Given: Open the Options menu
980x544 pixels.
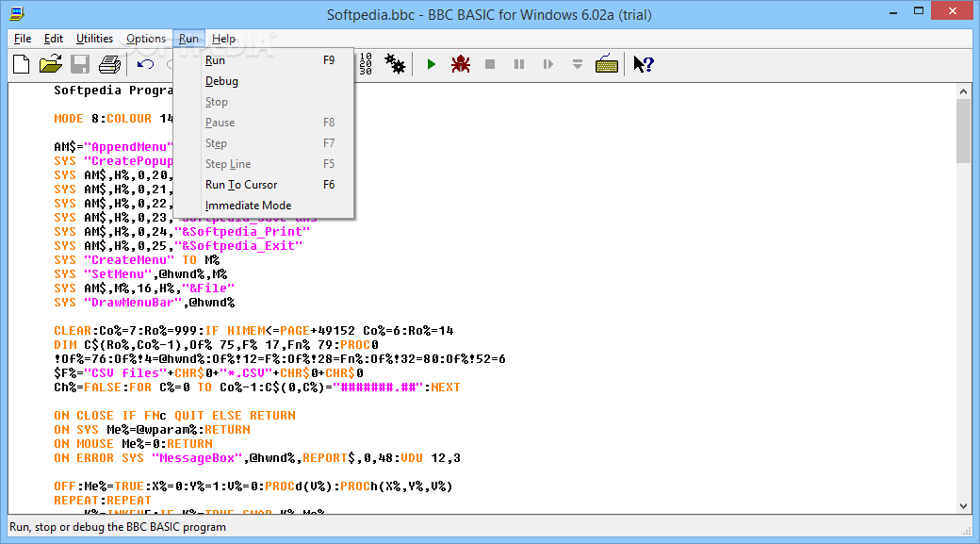Looking at the screenshot, I should 146,39.
